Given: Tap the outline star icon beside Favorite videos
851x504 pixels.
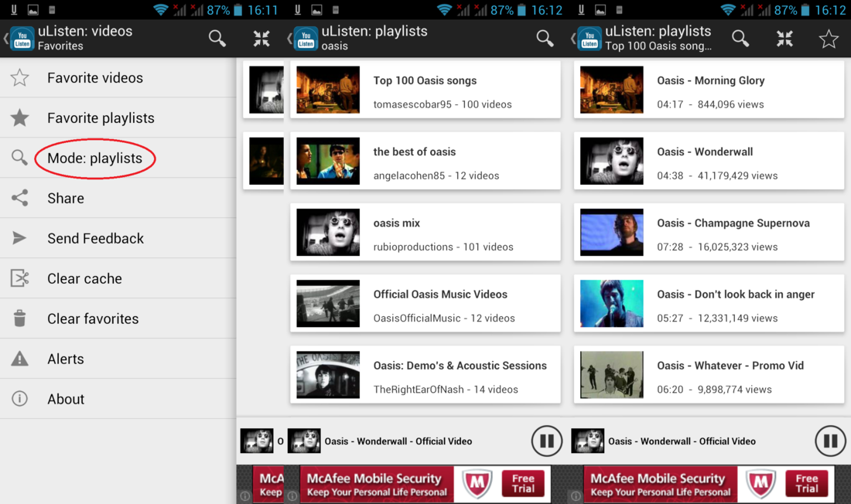Looking at the screenshot, I should [x=19, y=77].
